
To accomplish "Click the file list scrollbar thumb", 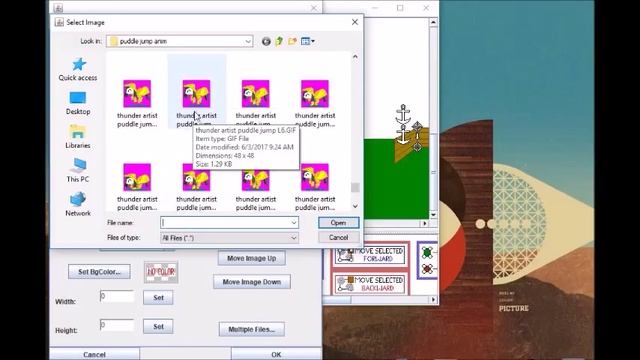I will click(x=355, y=187).
